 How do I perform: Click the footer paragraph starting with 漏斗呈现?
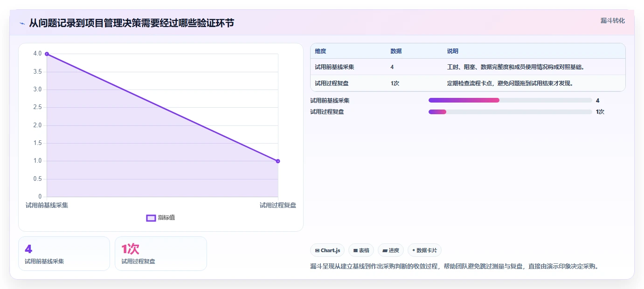point(454,267)
